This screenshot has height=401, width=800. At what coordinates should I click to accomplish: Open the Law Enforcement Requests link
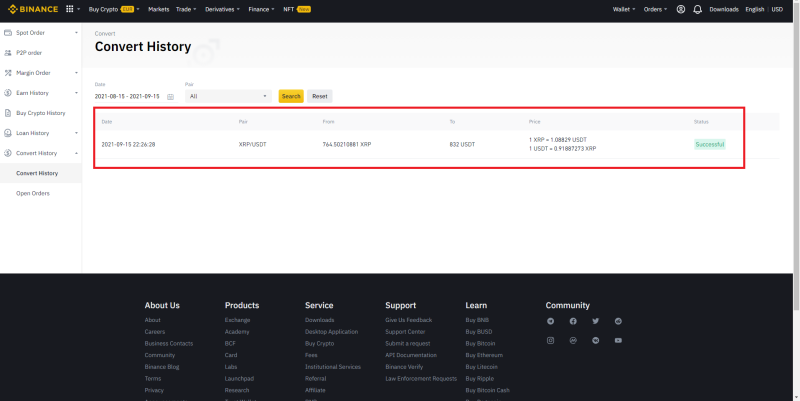pos(421,379)
